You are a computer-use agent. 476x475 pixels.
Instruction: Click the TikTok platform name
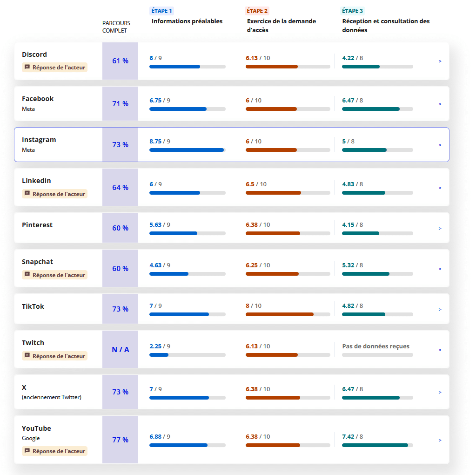33,306
